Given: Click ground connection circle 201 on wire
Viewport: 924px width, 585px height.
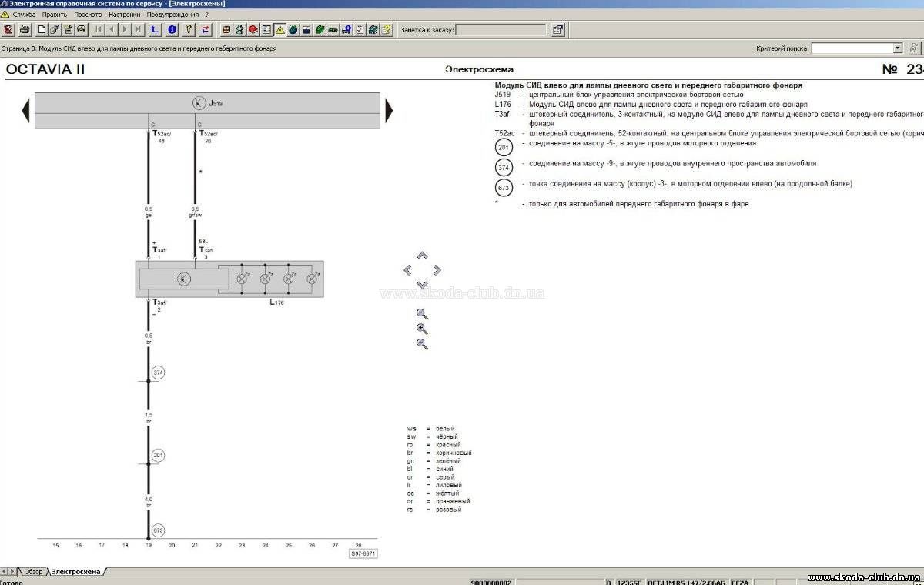Looking at the screenshot, I should click(159, 456).
